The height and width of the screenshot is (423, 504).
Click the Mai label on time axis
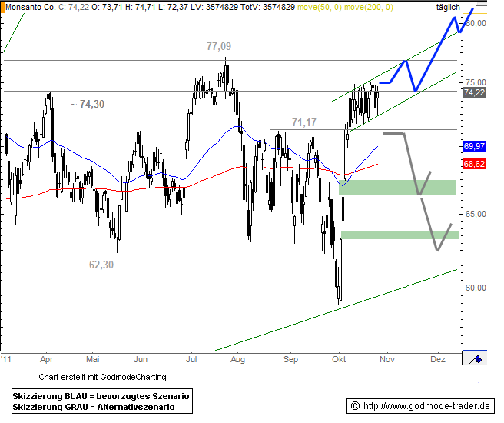click(x=92, y=359)
